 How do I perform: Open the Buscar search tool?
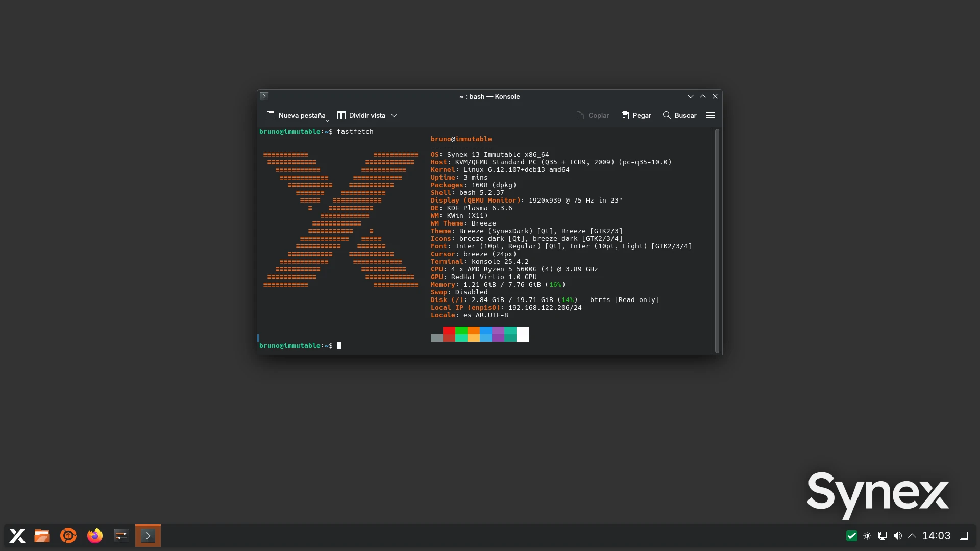679,116
